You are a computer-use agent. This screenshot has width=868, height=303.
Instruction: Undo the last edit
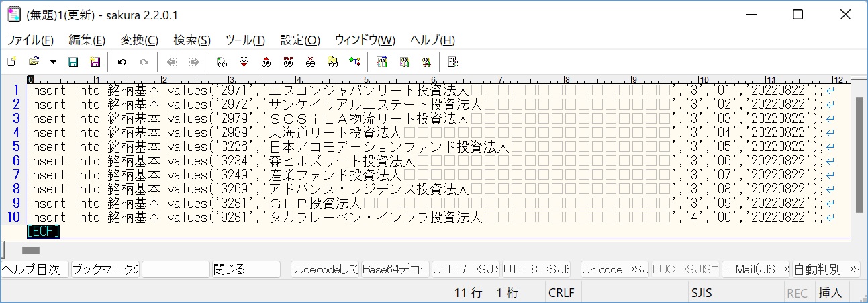[x=122, y=62]
